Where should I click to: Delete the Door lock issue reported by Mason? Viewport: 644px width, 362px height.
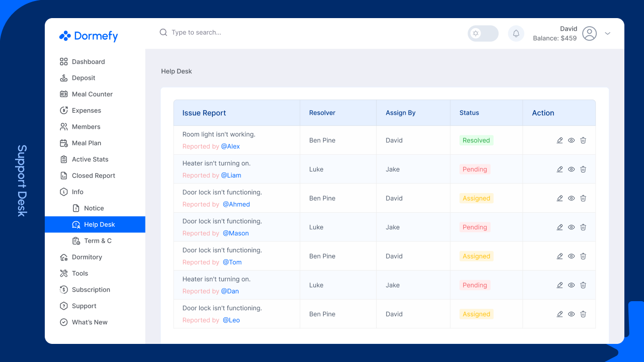[583, 227]
